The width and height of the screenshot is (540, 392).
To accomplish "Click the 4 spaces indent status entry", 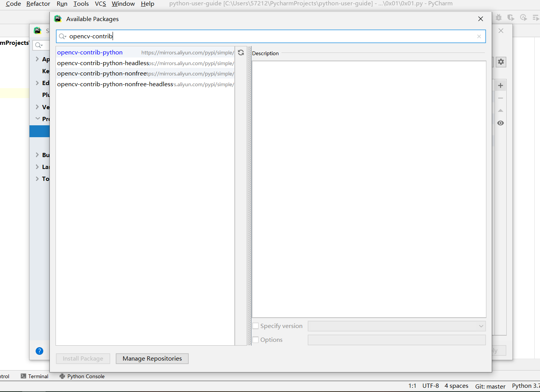I will [456, 386].
